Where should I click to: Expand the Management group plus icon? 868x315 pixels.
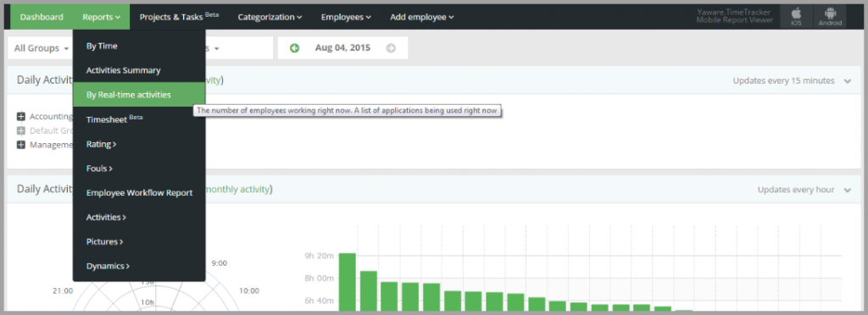click(21, 144)
